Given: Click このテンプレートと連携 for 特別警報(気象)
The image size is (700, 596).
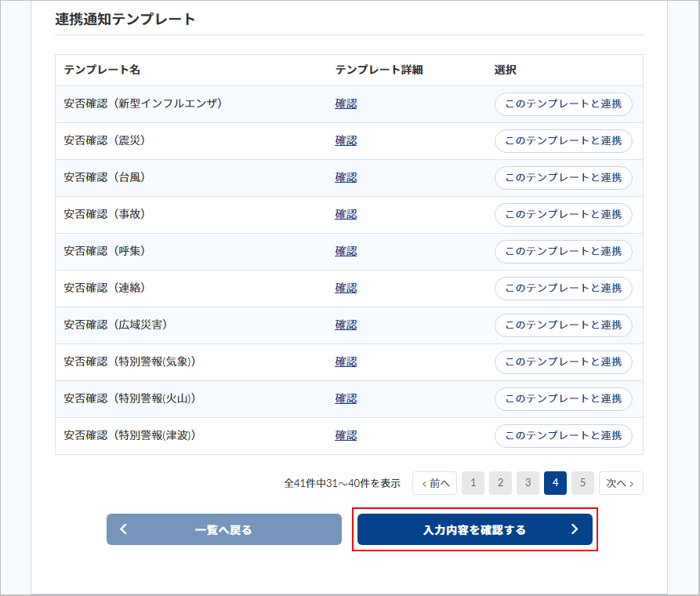Looking at the screenshot, I should coord(564,362).
